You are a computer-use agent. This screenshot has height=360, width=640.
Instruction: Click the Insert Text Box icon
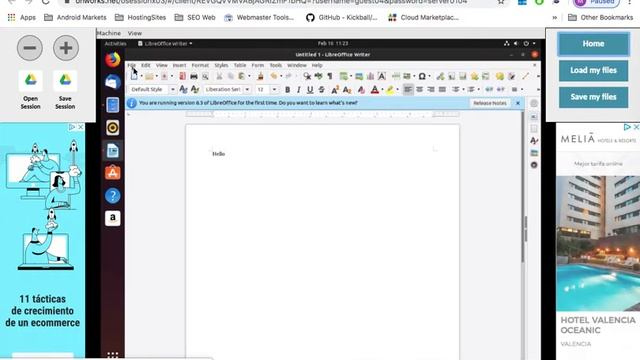[x=382, y=76]
